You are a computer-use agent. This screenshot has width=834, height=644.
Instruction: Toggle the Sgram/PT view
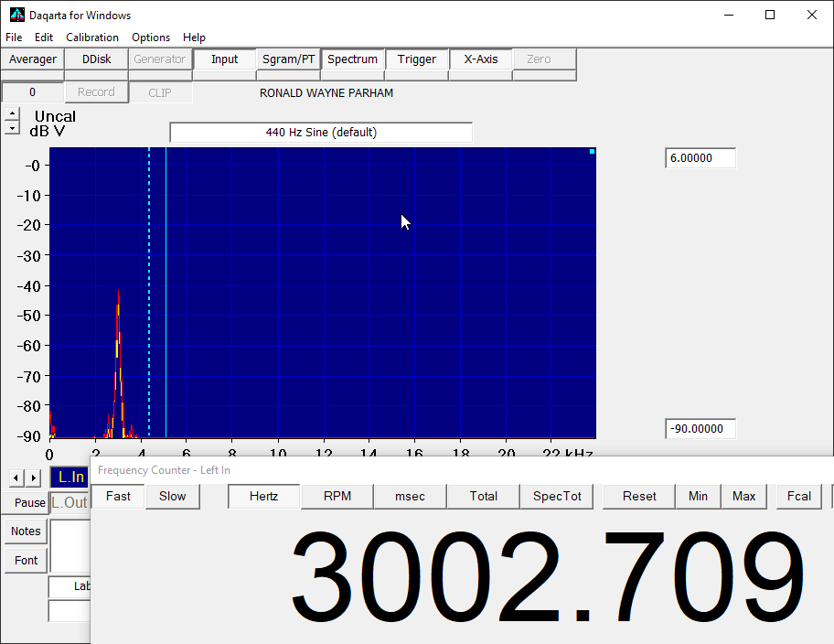tap(288, 59)
